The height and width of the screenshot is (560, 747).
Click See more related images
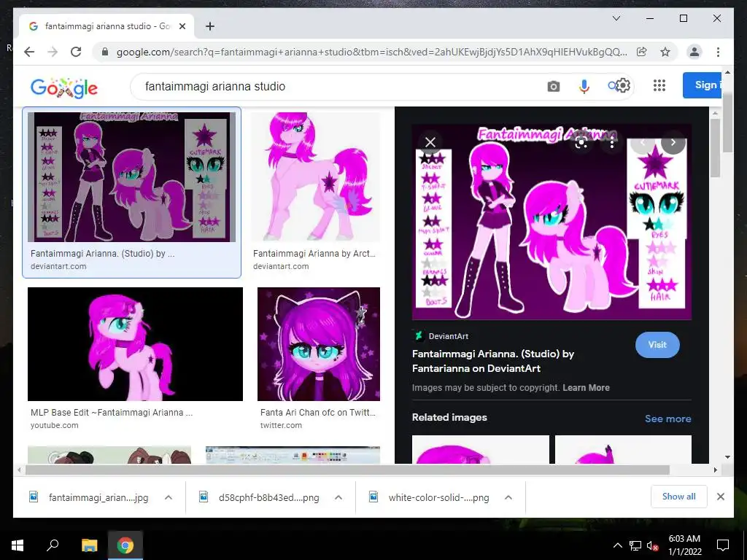(668, 419)
